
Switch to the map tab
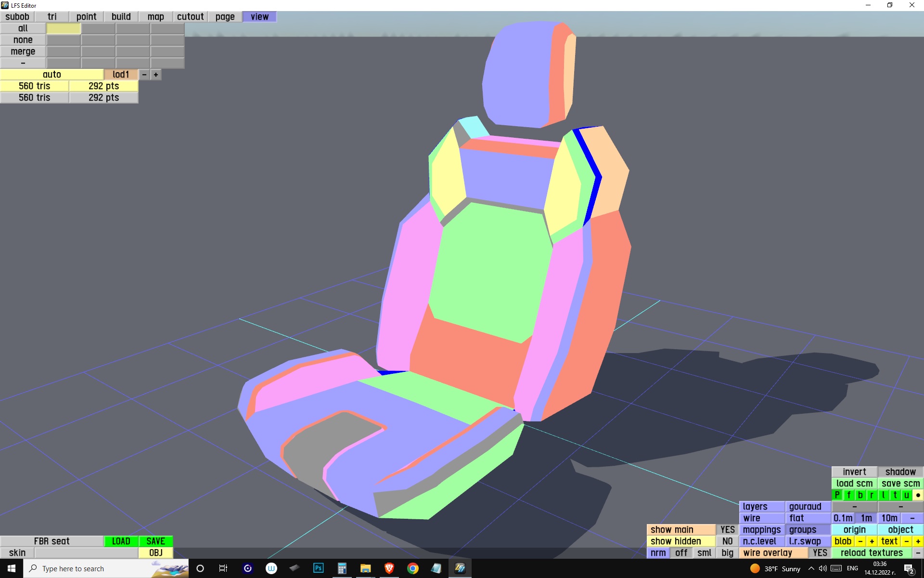click(x=155, y=17)
